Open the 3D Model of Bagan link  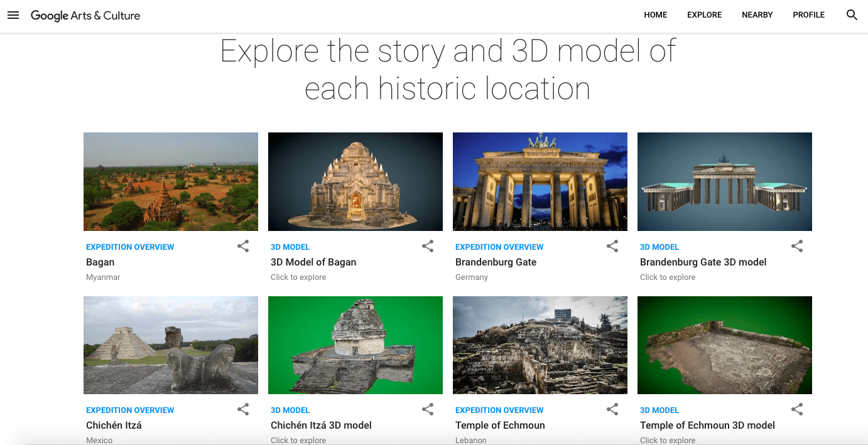(313, 262)
